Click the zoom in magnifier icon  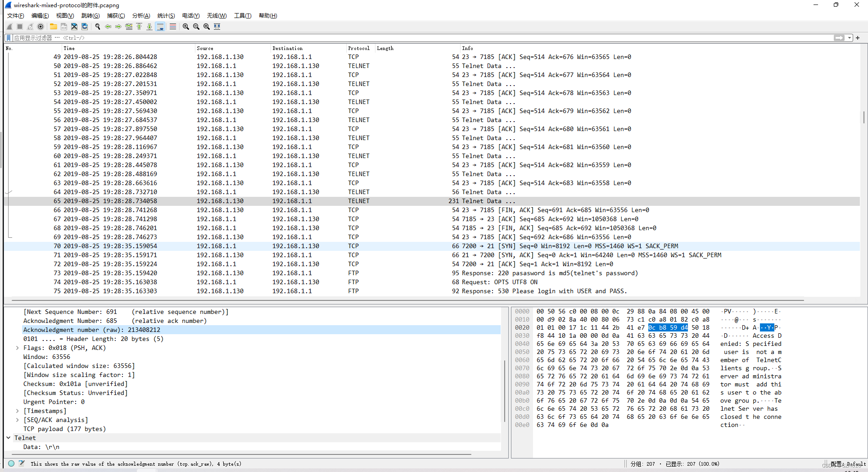(186, 27)
